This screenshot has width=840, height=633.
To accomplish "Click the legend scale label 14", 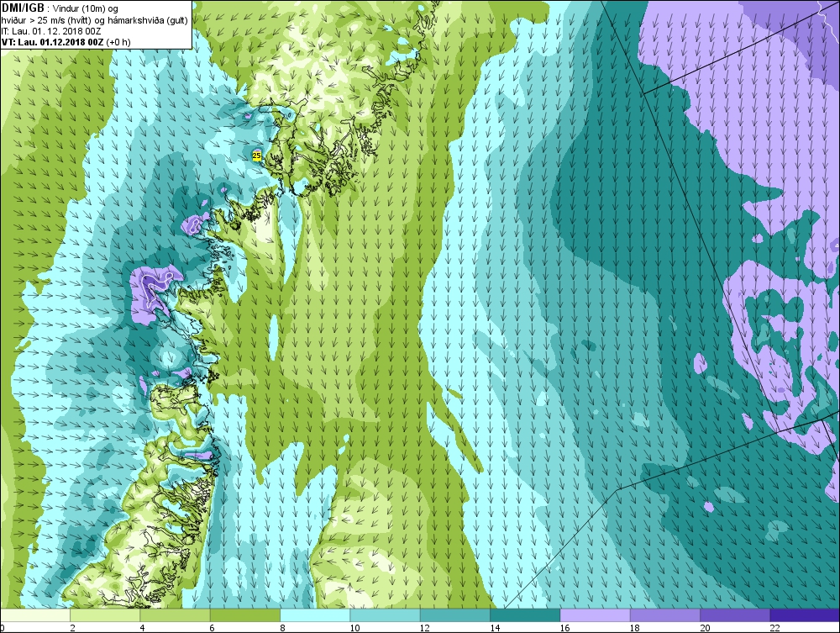I will (x=495, y=628).
